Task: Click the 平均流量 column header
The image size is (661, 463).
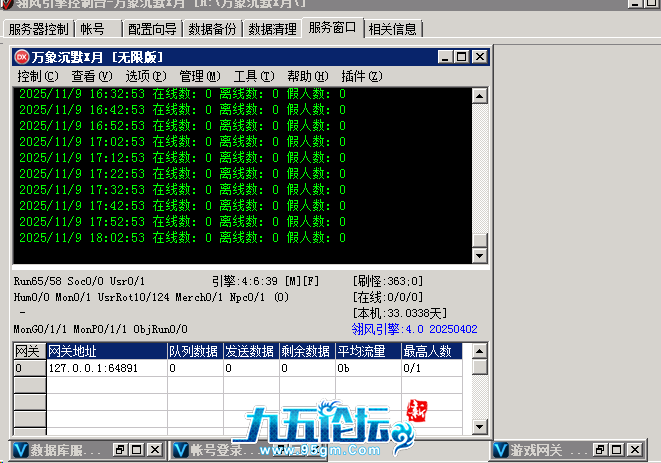Action: pyautogui.click(x=368, y=351)
